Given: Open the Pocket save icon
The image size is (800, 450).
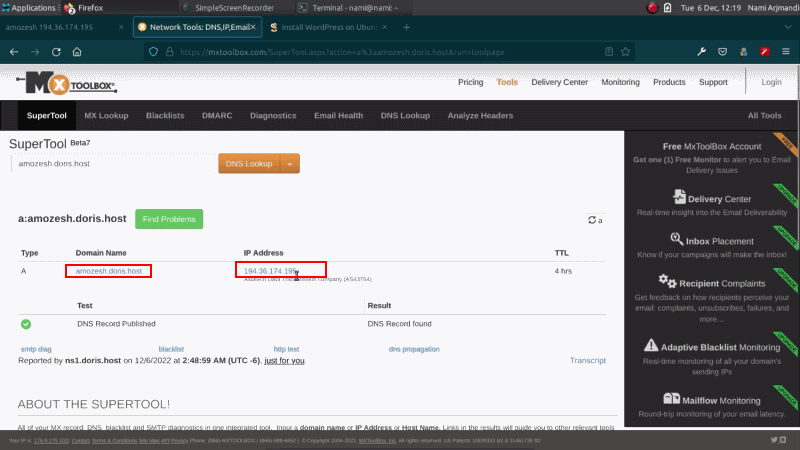Looking at the screenshot, I should pyautogui.click(x=722, y=52).
